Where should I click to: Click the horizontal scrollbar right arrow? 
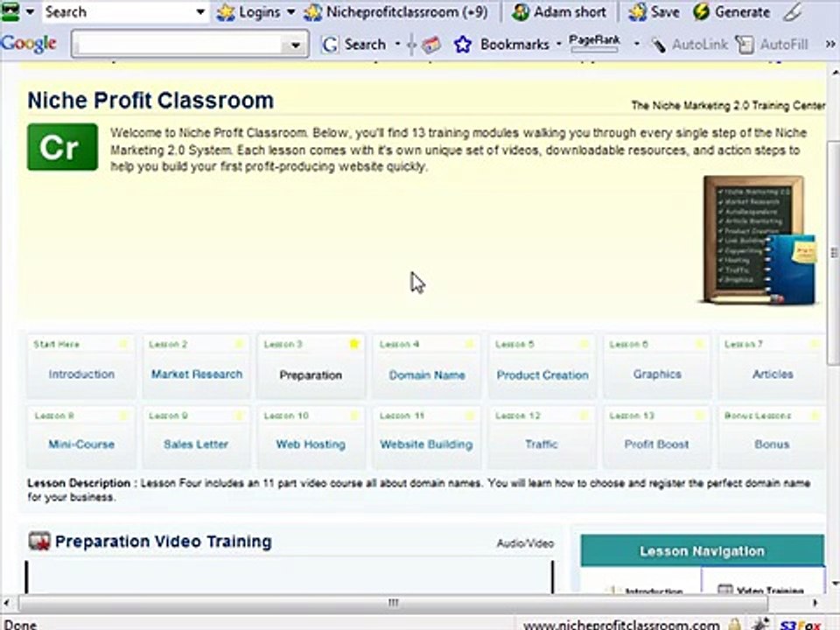[815, 603]
